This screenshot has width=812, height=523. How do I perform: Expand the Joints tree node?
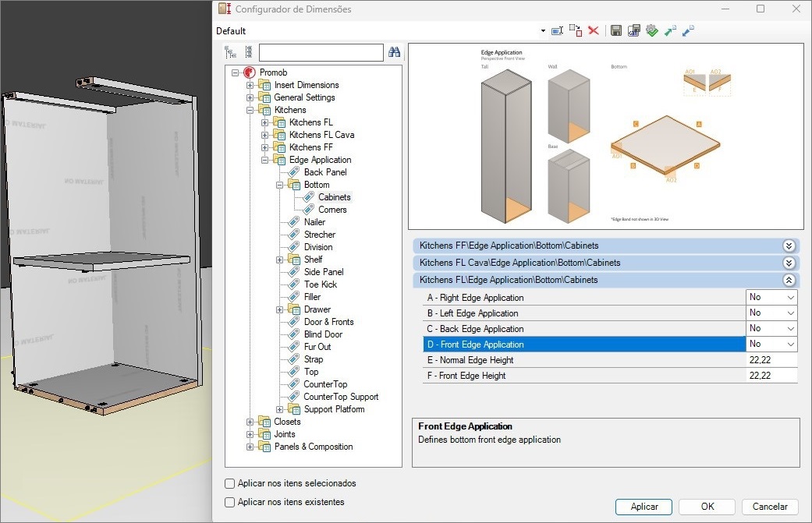coord(250,434)
